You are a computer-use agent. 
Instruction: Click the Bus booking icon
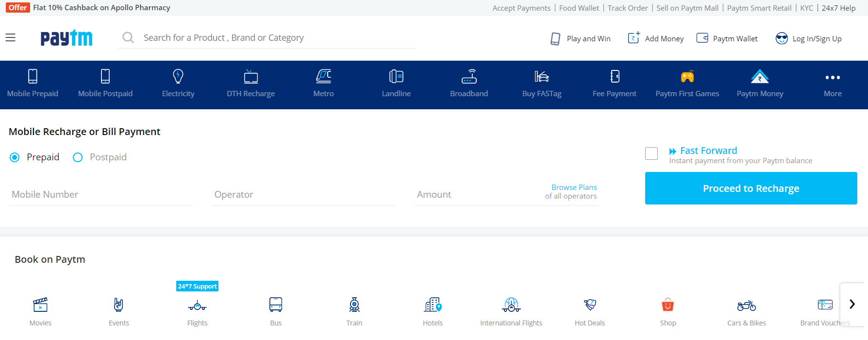(276, 305)
